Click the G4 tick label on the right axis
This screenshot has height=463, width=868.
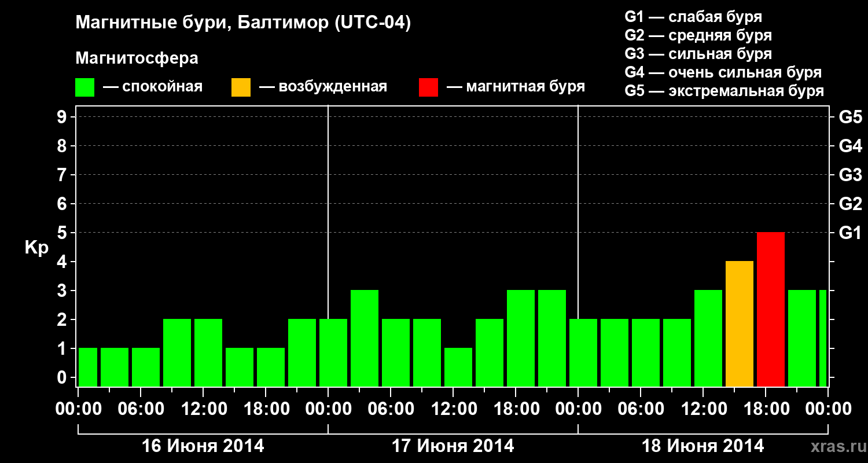coord(850,146)
